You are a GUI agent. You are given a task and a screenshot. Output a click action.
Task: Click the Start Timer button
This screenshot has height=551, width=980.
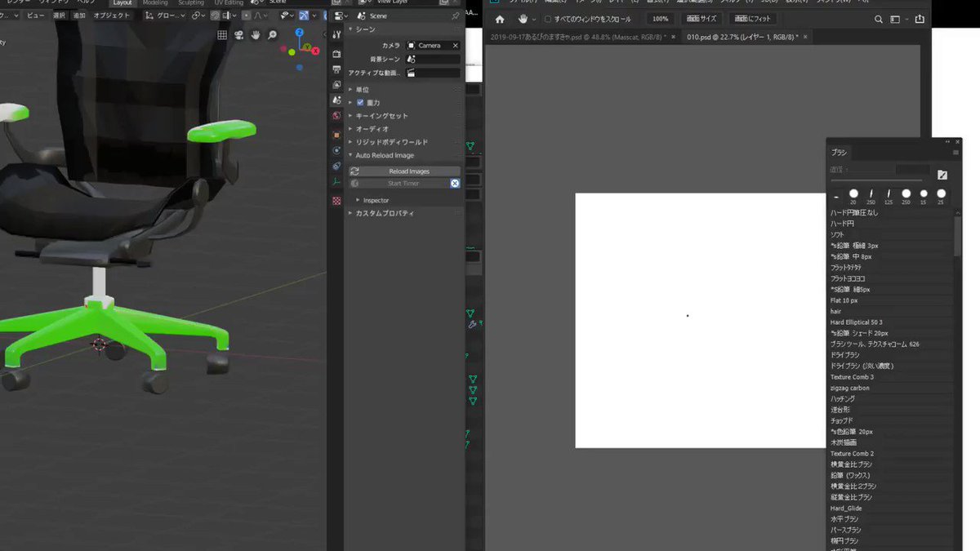[x=399, y=184]
